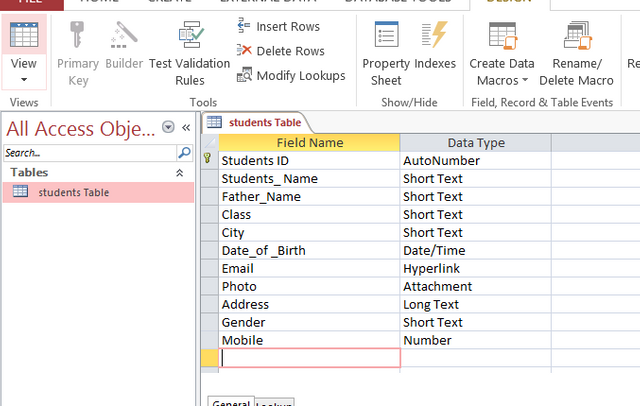The width and height of the screenshot is (640, 406).
Task: Click the search magnifier icon
Action: pyautogui.click(x=184, y=153)
